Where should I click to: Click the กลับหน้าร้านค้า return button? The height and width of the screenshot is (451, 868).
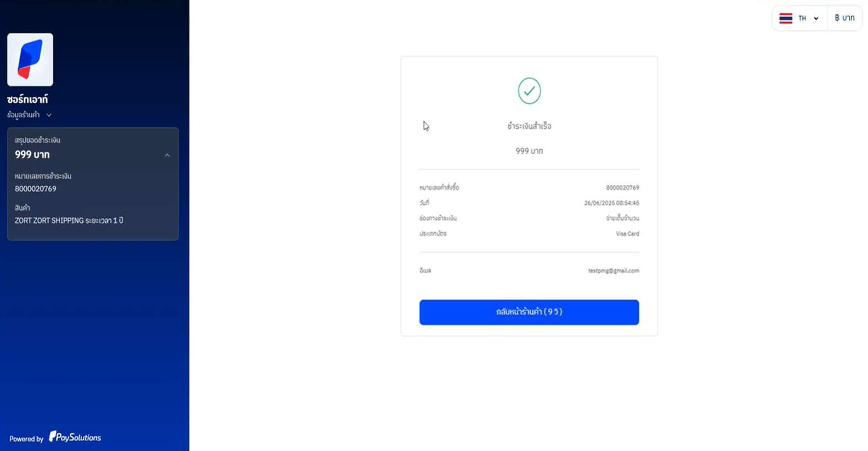click(529, 312)
